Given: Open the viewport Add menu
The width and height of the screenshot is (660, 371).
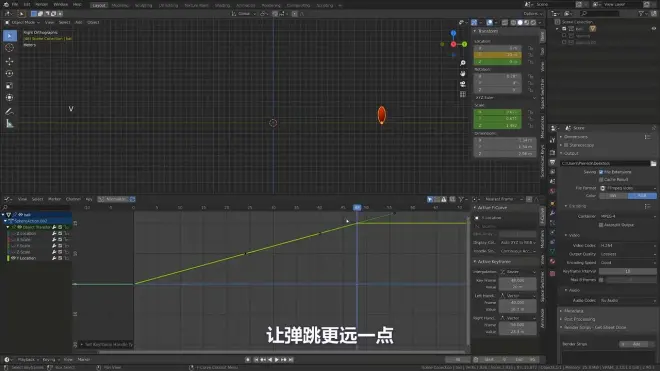Looking at the screenshot, I should 78,22.
